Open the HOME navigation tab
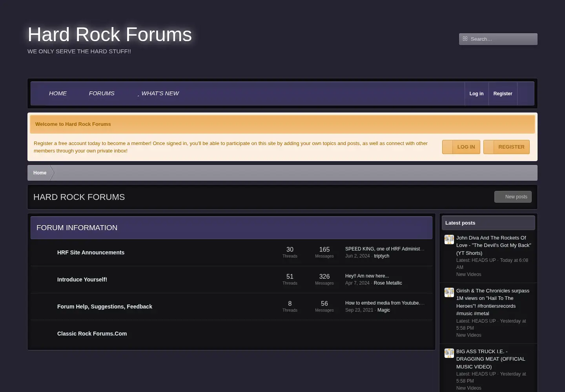Image resolution: width=565 pixels, height=392 pixels. tap(58, 93)
